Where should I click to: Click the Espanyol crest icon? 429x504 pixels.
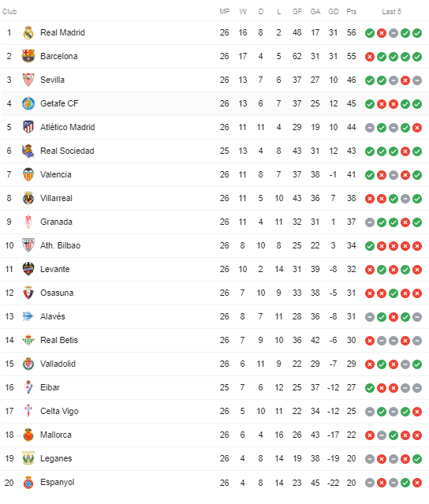tap(28, 483)
